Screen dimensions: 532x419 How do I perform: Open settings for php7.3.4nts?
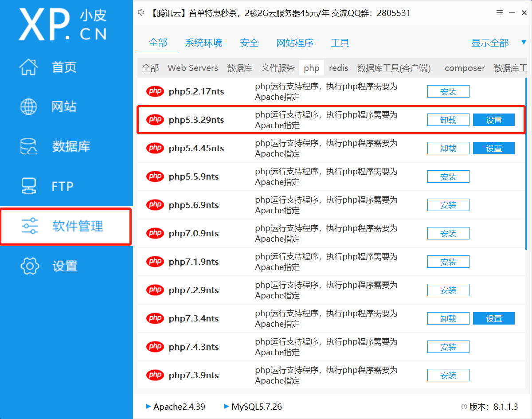[x=493, y=318]
